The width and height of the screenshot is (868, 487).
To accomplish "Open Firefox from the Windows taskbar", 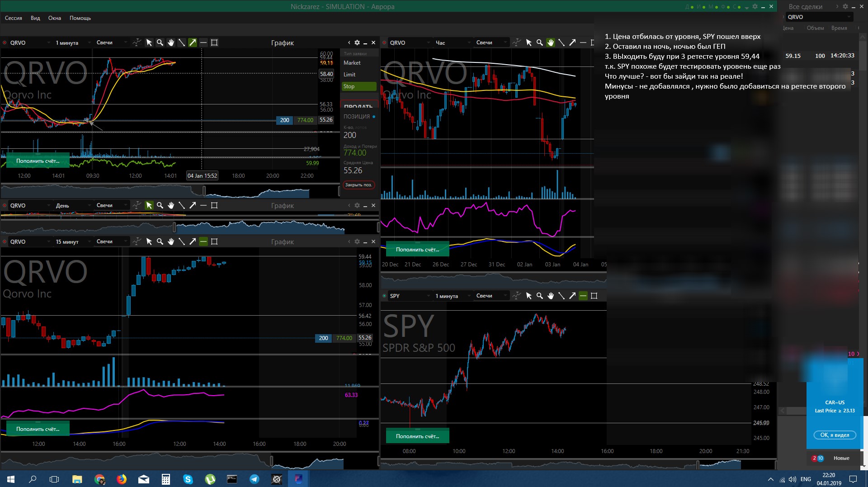I will 122,479.
